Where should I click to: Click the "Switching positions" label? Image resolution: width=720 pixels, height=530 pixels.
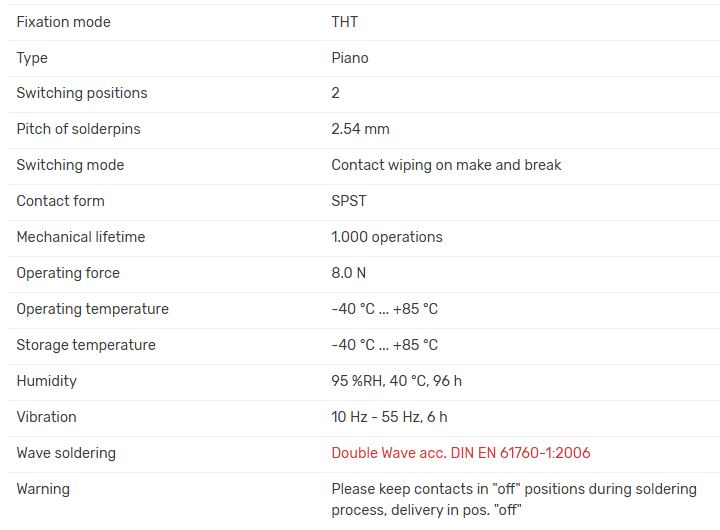[x=82, y=93]
